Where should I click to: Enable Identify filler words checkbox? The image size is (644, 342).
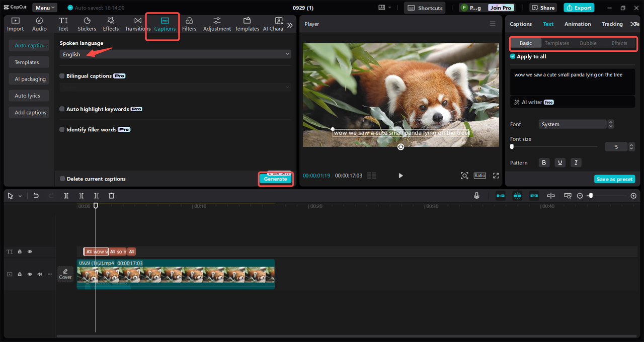click(62, 130)
